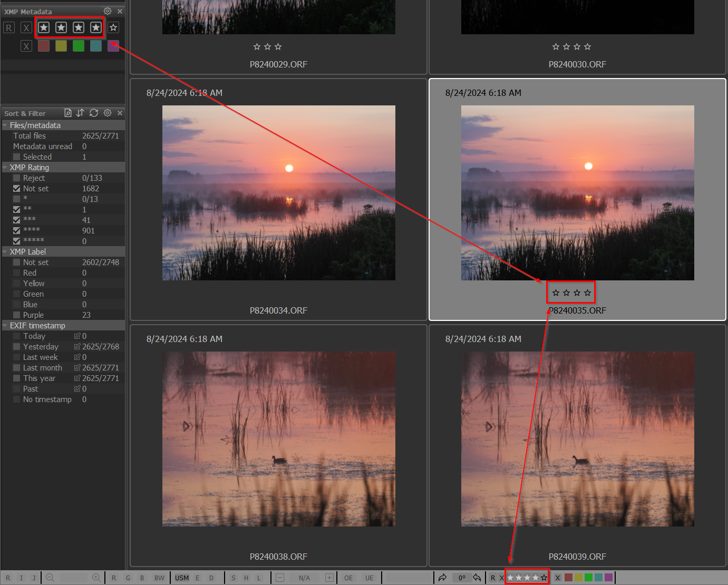
Task: Rotate image clockwise in bottom toolbar
Action: [442, 578]
